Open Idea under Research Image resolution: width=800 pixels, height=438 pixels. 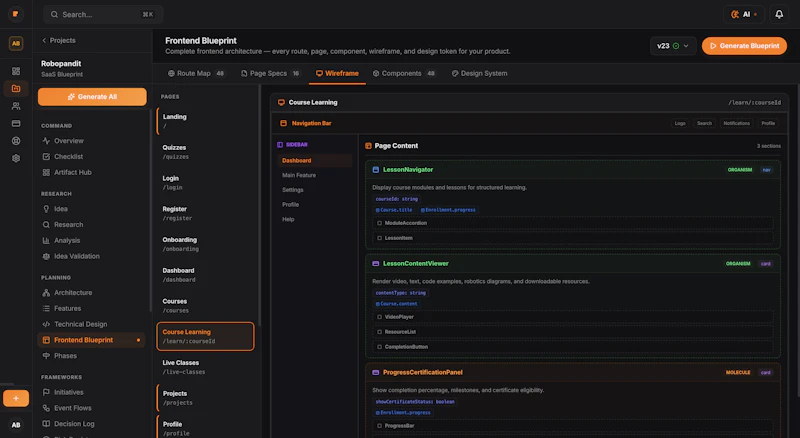tap(92, 209)
